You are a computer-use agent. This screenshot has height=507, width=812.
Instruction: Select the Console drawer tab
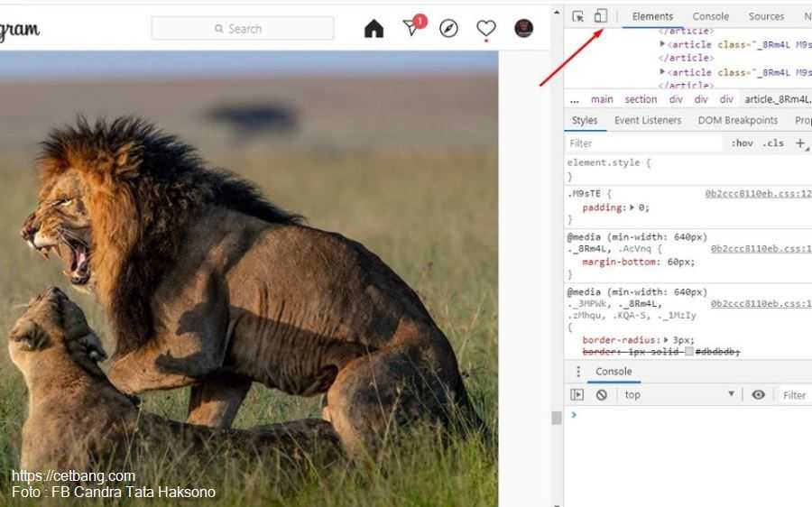coord(614,372)
